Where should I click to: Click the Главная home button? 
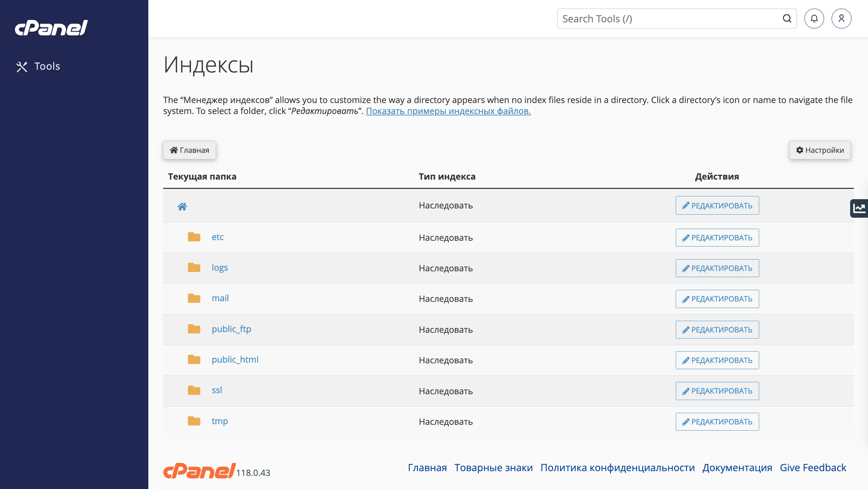[x=190, y=150]
